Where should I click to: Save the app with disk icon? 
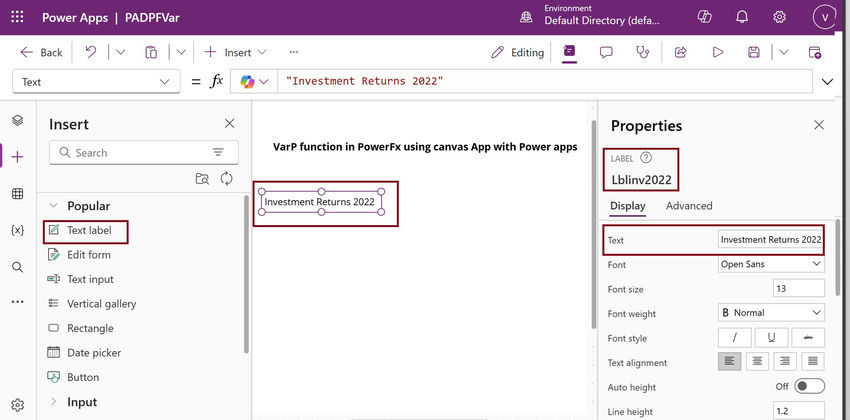(x=754, y=52)
